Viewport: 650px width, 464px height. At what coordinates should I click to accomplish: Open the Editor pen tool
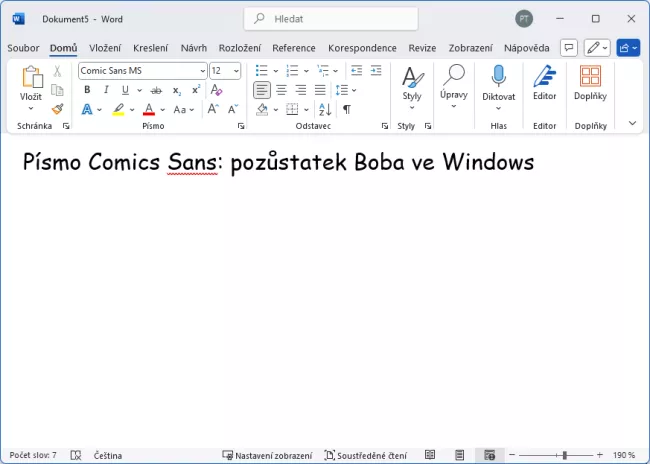[544, 85]
